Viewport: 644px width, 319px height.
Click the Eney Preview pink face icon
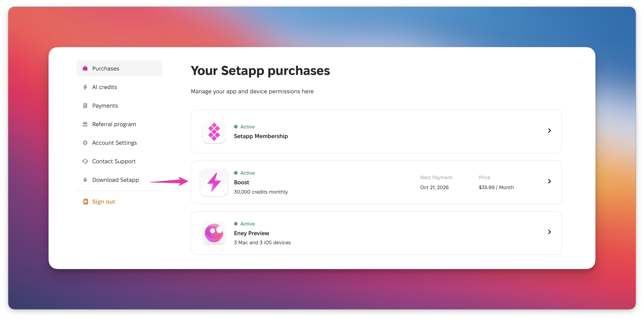(x=214, y=233)
